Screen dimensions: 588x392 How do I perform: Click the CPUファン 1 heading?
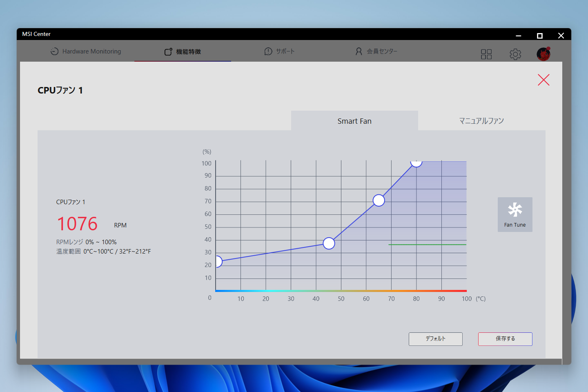(60, 90)
